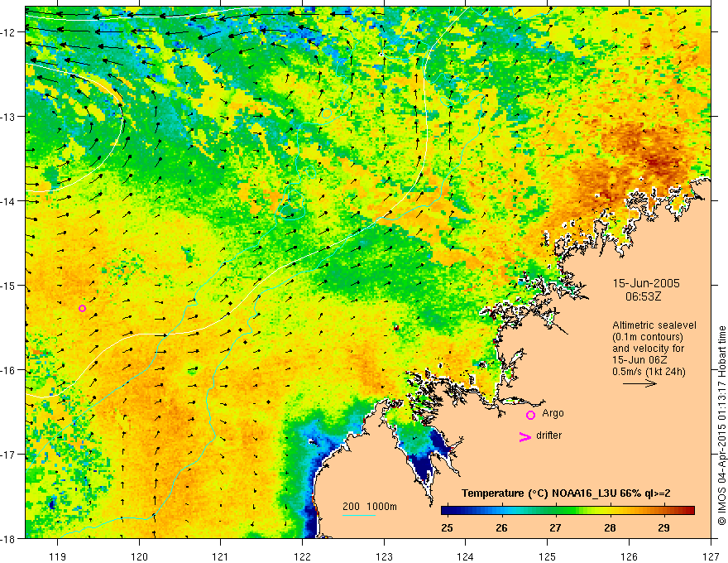The image size is (728, 563).
Task: Click the IMOS copyright text on the right edge
Action: point(721,425)
